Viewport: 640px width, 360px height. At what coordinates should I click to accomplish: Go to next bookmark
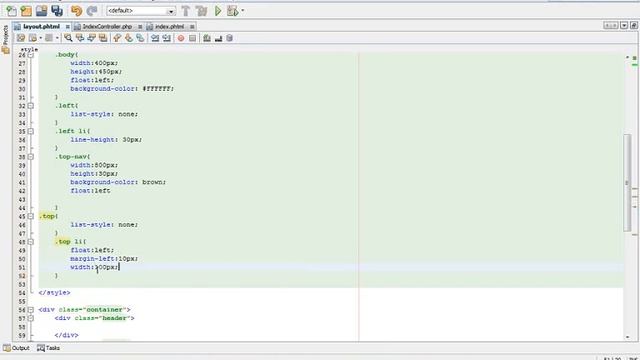[129, 38]
